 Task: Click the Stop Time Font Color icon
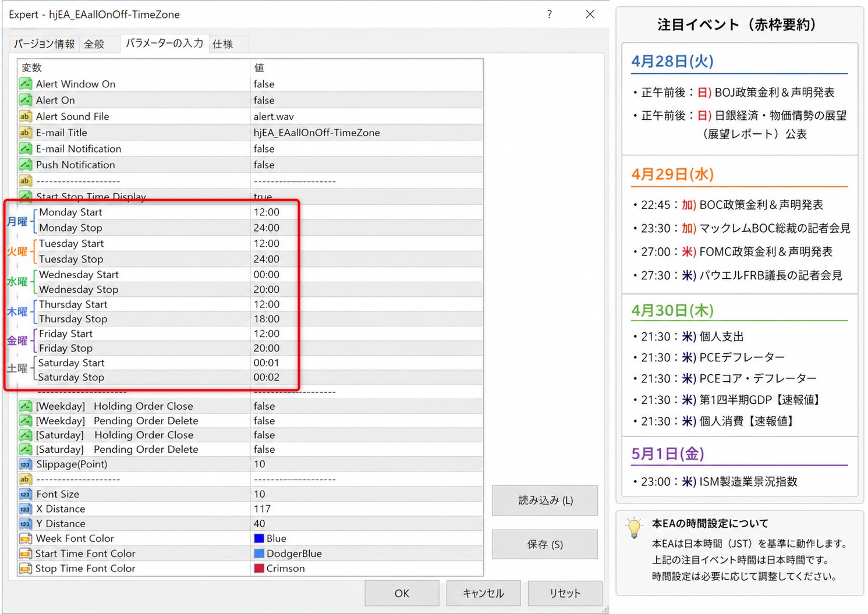(x=25, y=569)
